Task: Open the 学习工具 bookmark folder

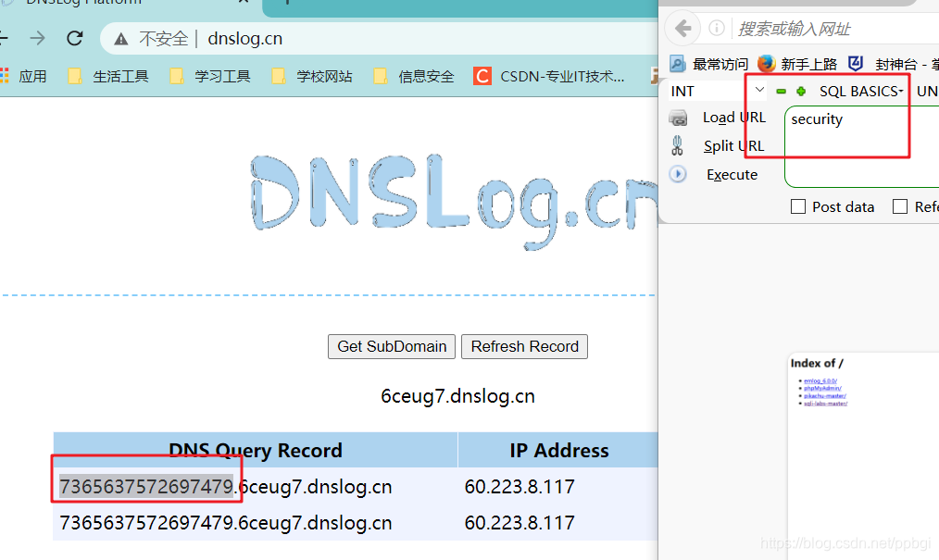Action: (210, 76)
